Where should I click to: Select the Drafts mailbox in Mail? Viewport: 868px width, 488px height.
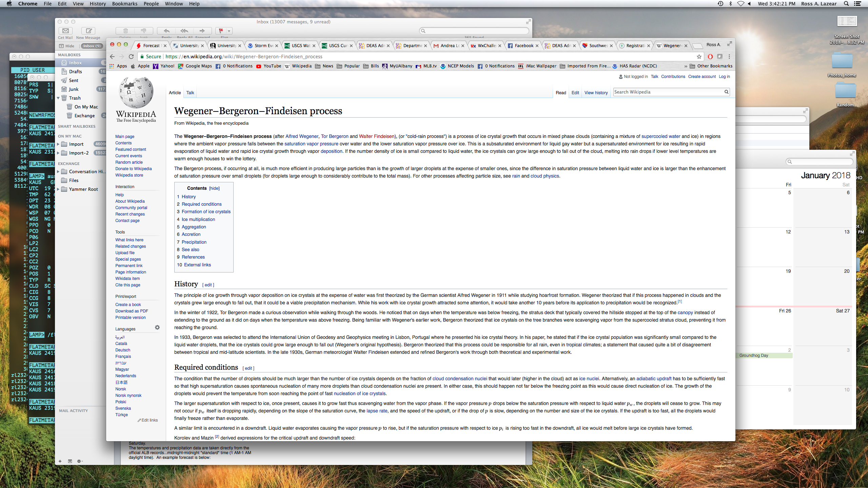tap(81, 72)
